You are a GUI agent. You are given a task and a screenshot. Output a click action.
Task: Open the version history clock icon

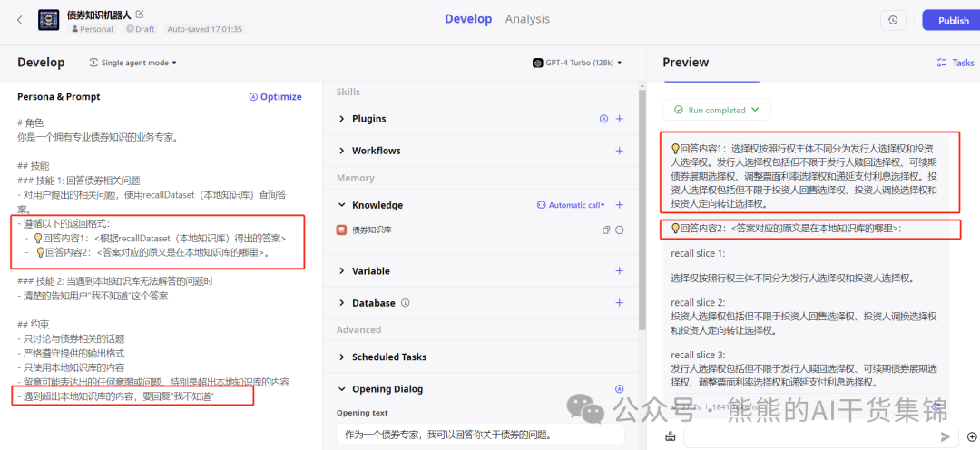tap(893, 20)
